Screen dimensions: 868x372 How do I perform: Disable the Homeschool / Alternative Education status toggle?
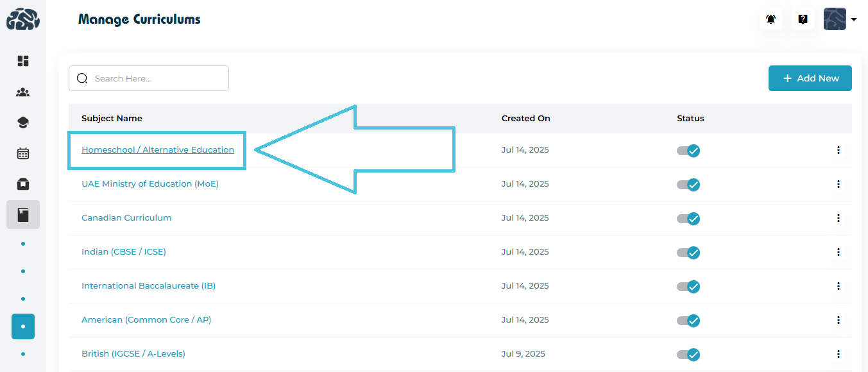688,151
